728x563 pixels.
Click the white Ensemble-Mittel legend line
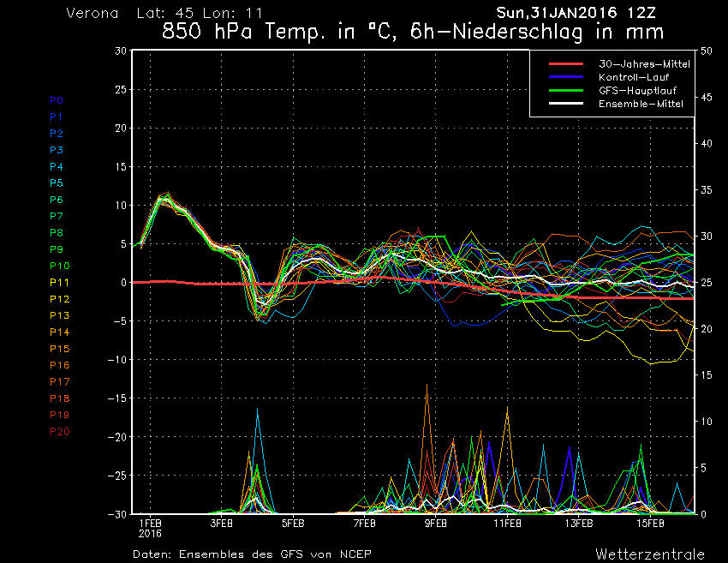pos(565,103)
